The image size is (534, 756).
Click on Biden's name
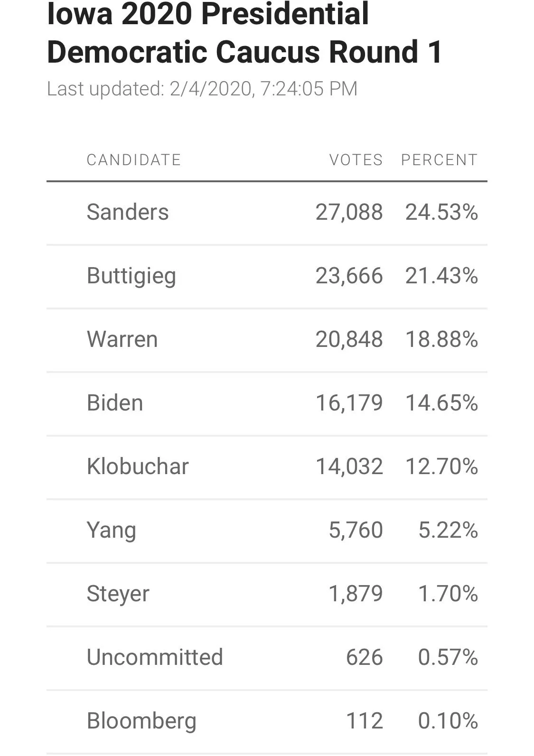tap(115, 403)
